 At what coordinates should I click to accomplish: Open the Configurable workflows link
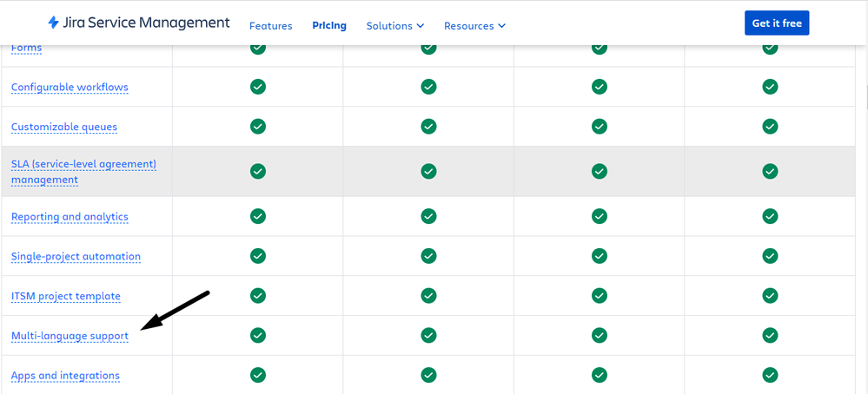[70, 88]
